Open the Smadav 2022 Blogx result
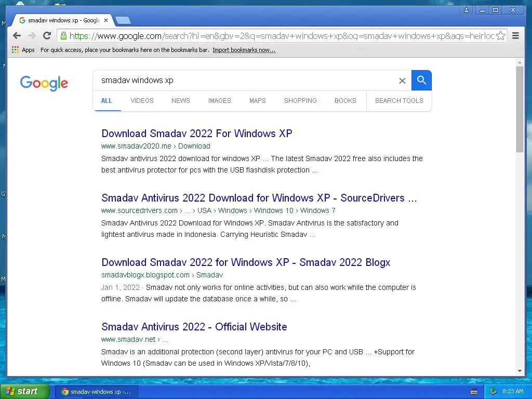Image resolution: width=532 pixels, height=399 pixels. pos(246,262)
